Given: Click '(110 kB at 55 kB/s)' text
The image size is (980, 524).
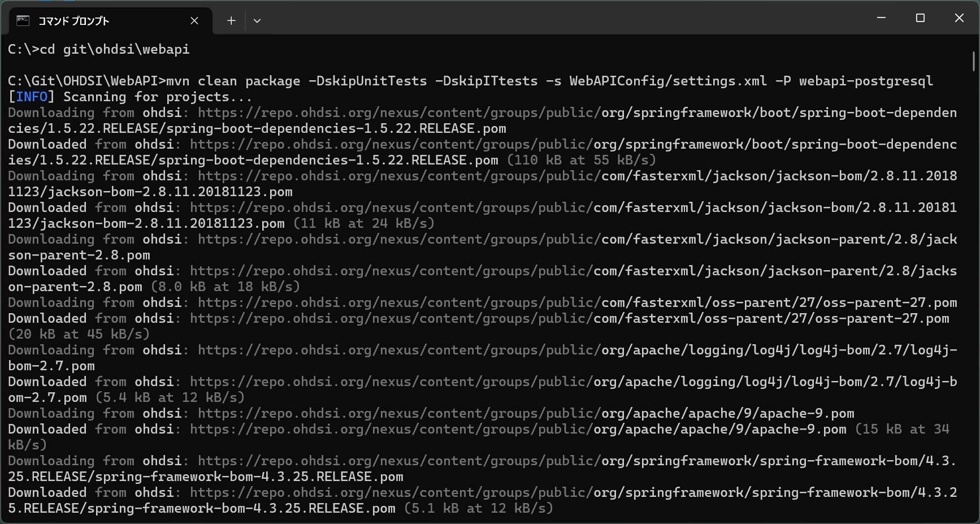Looking at the screenshot, I should 582,160.
